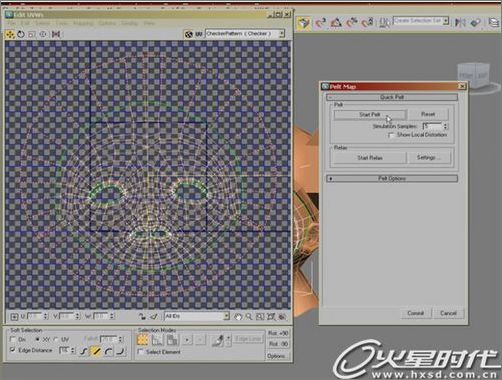Select the Scale tool in Edit UVWs toolbar

click(32, 34)
